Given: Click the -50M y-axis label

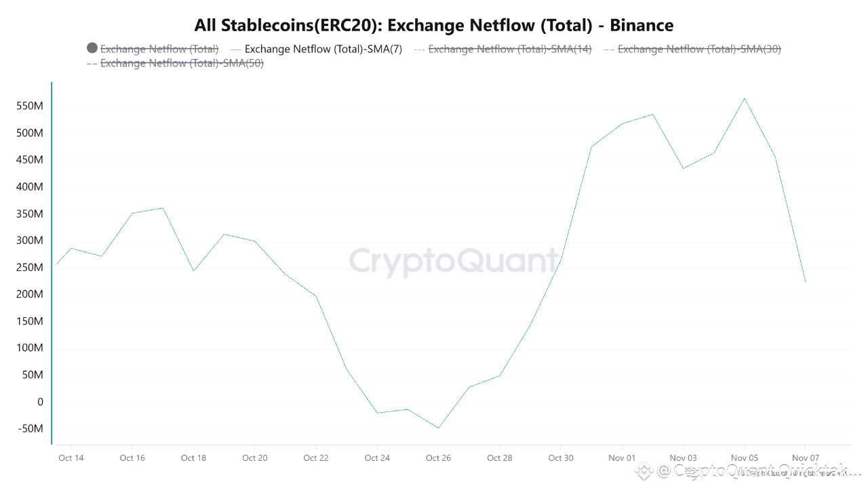Looking at the screenshot, I should click(x=30, y=429).
